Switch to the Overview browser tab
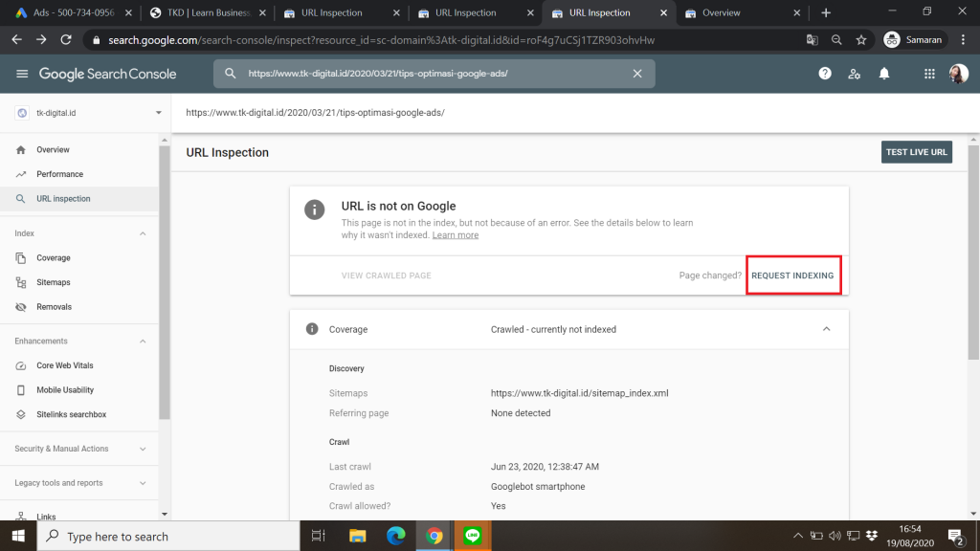980x551 pixels. 722,12
